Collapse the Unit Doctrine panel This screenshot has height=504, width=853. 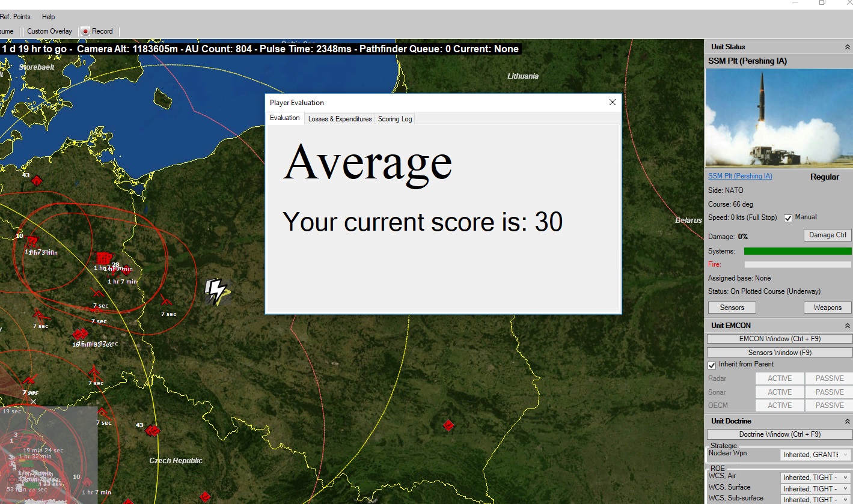(x=847, y=421)
